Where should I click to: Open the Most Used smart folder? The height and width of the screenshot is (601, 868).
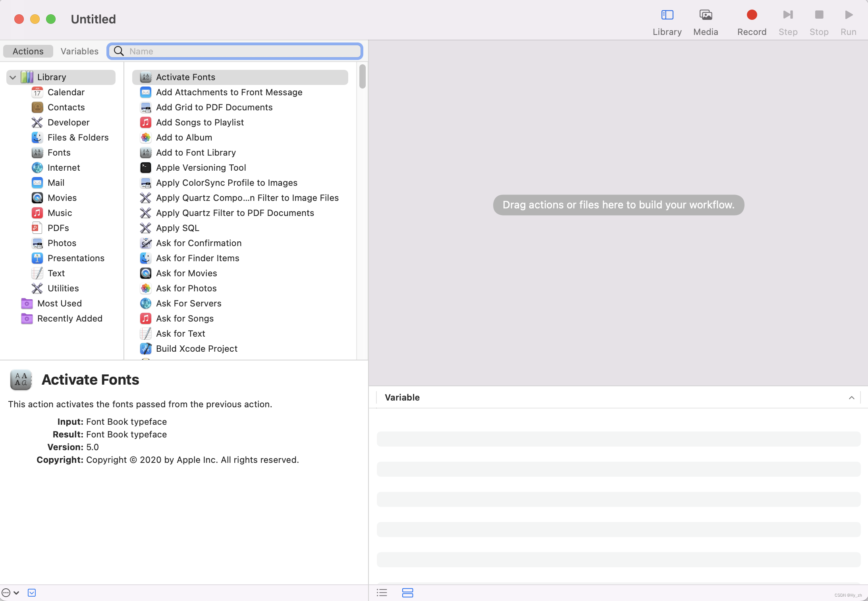(59, 303)
